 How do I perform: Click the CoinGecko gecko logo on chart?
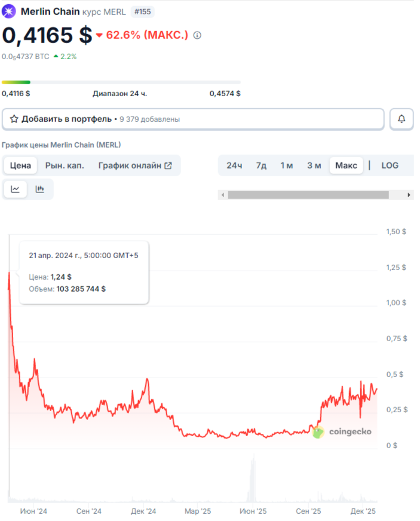318,432
